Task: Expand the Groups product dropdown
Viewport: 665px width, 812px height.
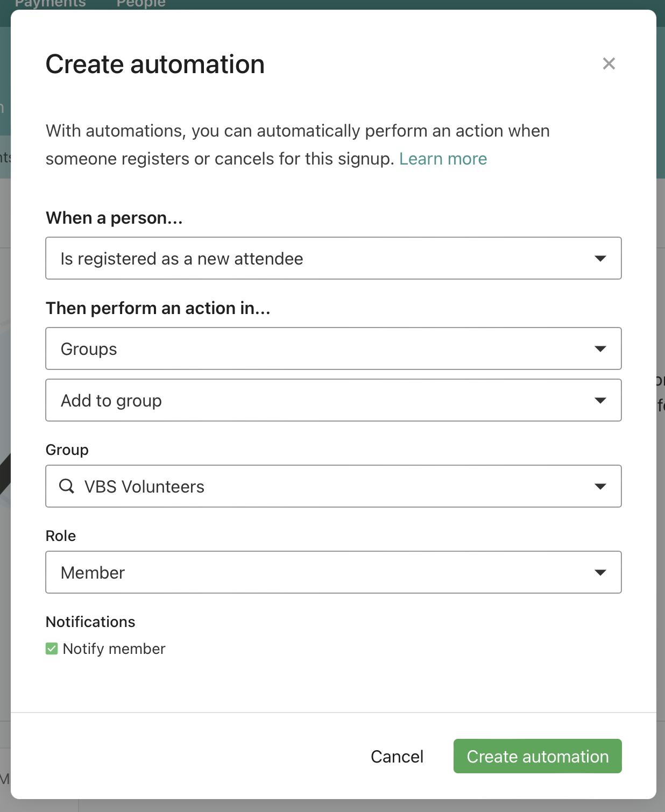Action: [334, 348]
